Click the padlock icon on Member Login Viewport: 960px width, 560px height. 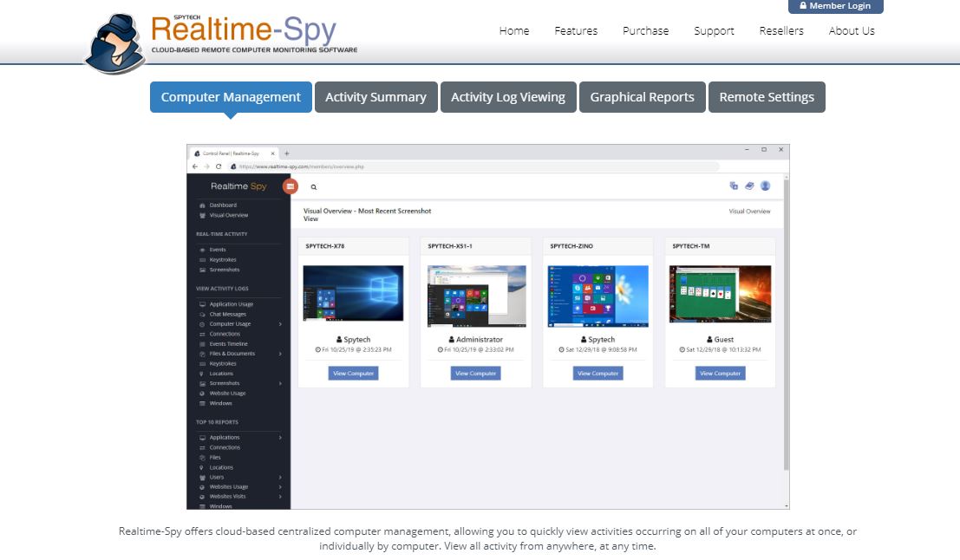803,5
